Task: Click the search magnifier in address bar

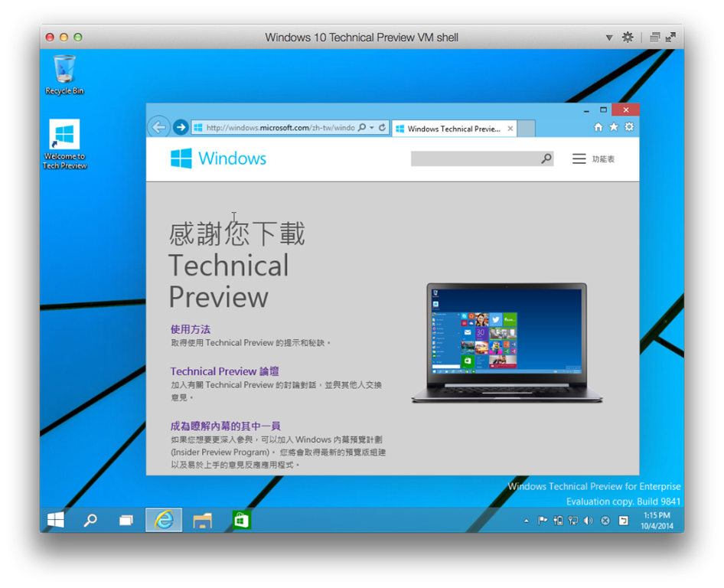Action: [x=362, y=128]
